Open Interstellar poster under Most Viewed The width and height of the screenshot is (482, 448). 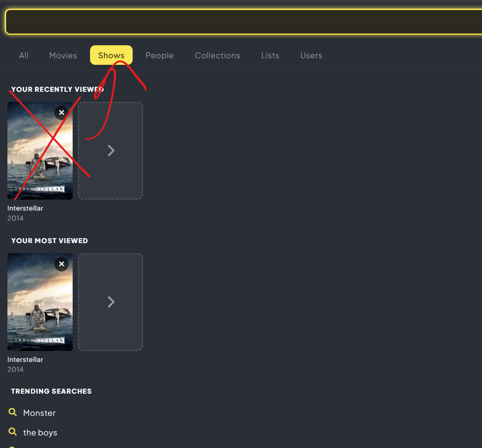click(x=40, y=302)
